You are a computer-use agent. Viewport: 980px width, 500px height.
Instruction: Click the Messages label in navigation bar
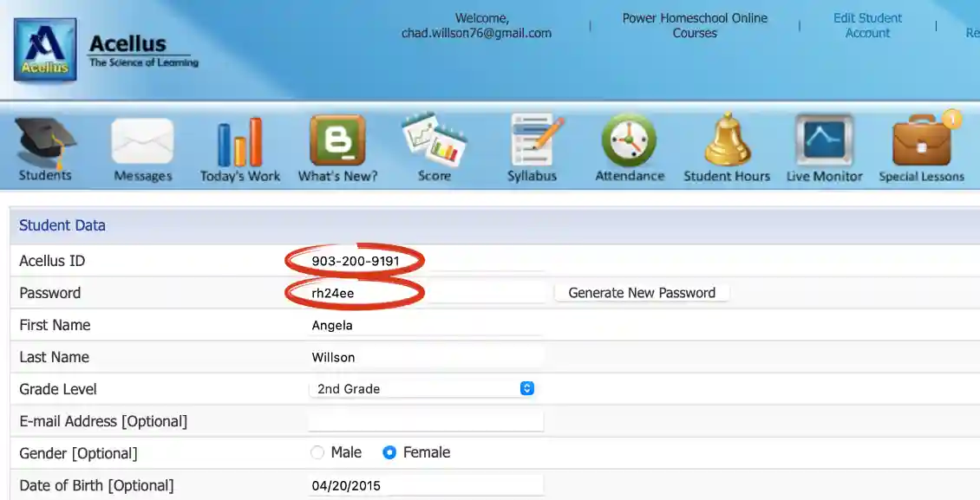coord(142,176)
